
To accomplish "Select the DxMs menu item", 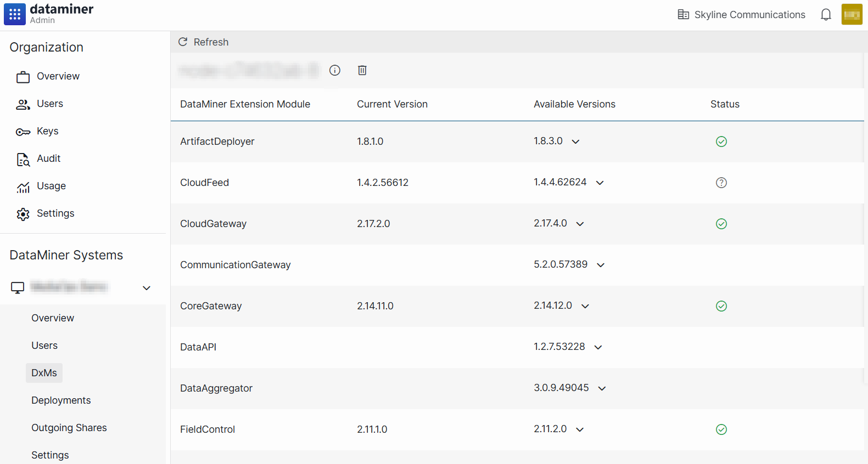I will [44, 373].
